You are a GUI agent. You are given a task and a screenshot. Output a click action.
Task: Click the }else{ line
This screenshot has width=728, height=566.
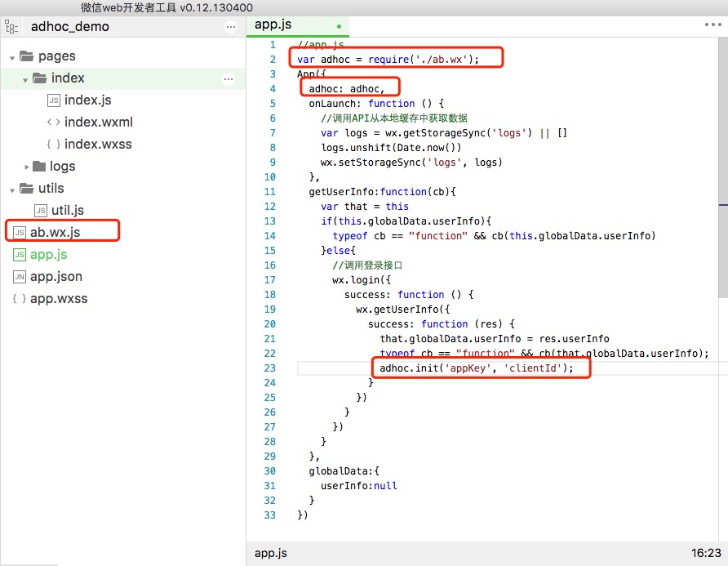338,251
